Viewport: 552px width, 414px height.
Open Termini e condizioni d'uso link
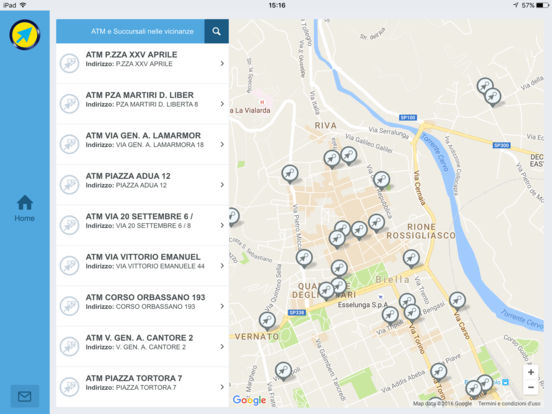click(x=509, y=403)
